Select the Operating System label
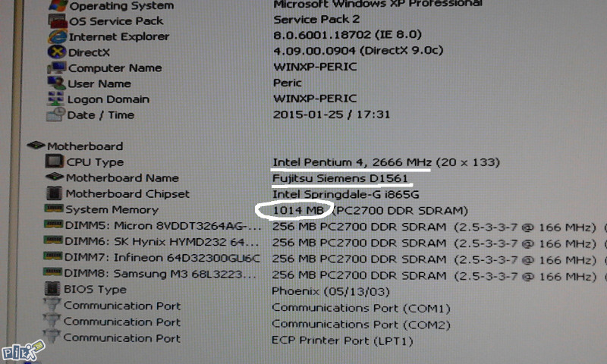607x364 pixels. [121, 6]
